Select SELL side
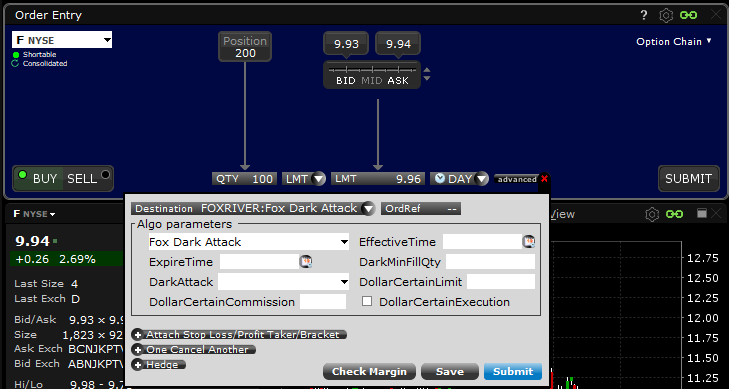 pos(87,178)
